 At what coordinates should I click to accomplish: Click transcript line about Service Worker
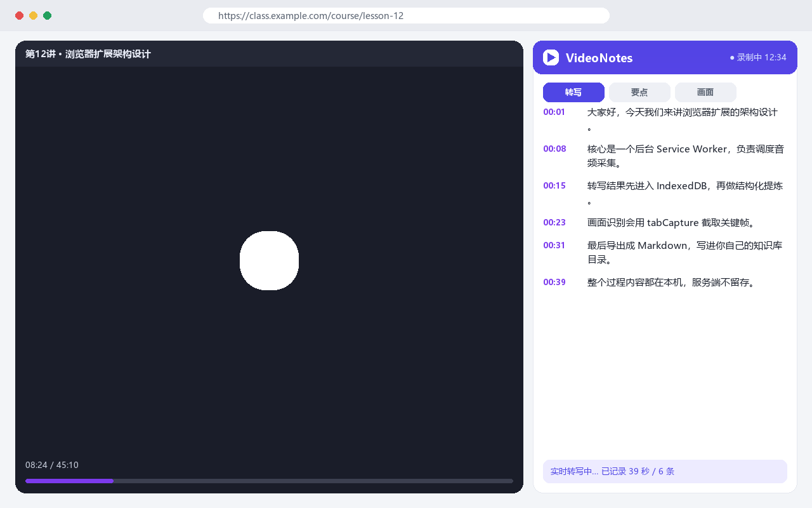click(x=686, y=156)
